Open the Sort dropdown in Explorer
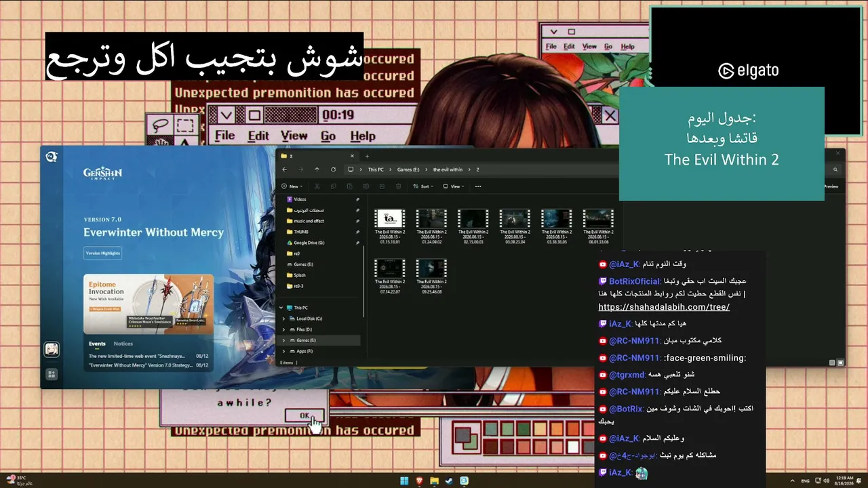 click(x=424, y=186)
